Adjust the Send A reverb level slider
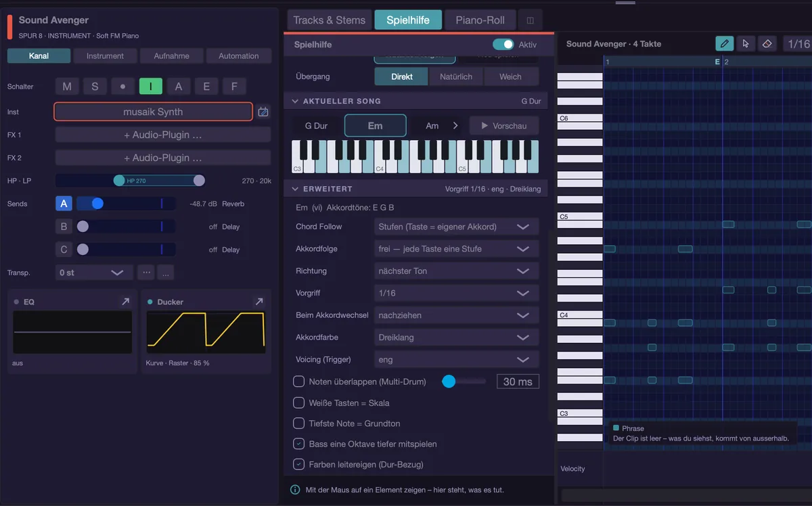 point(125,204)
